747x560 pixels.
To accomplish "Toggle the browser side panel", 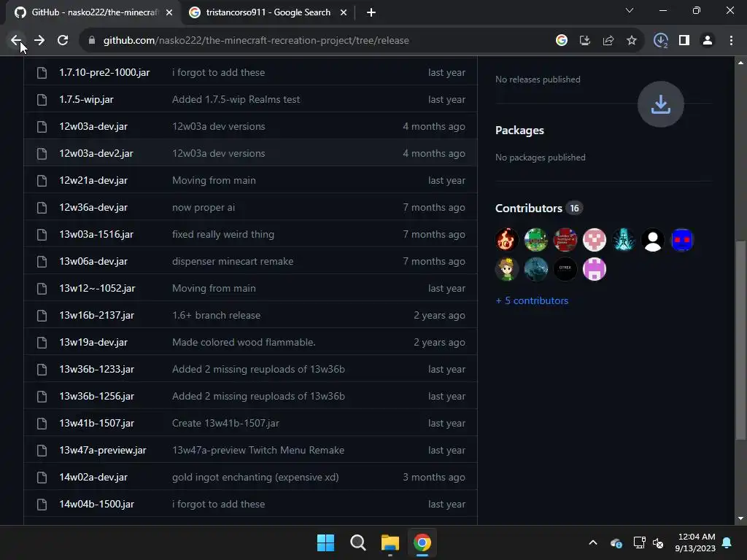I will click(x=684, y=41).
